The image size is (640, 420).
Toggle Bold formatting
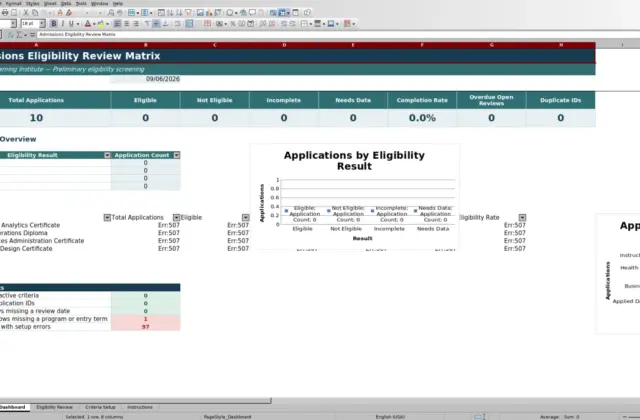pos(53,24)
